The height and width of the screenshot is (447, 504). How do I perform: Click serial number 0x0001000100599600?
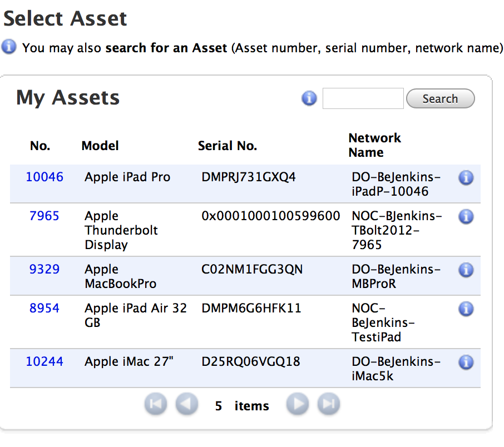point(271,216)
